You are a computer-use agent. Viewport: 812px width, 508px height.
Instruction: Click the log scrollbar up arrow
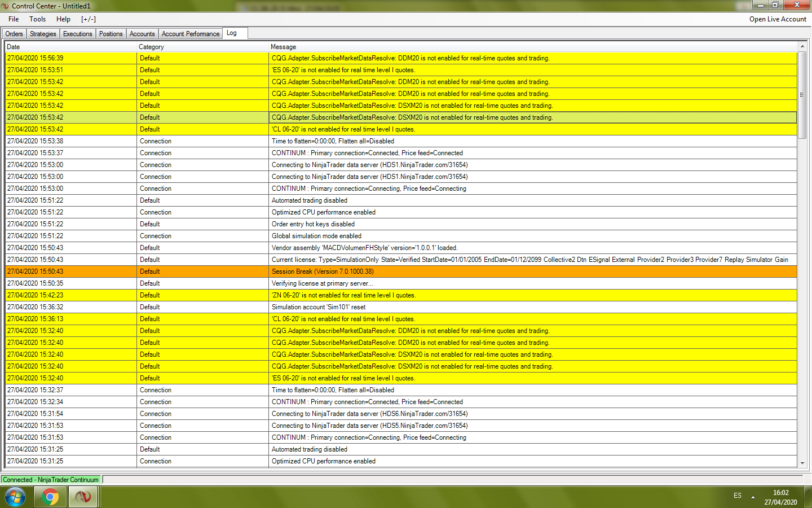(802, 46)
